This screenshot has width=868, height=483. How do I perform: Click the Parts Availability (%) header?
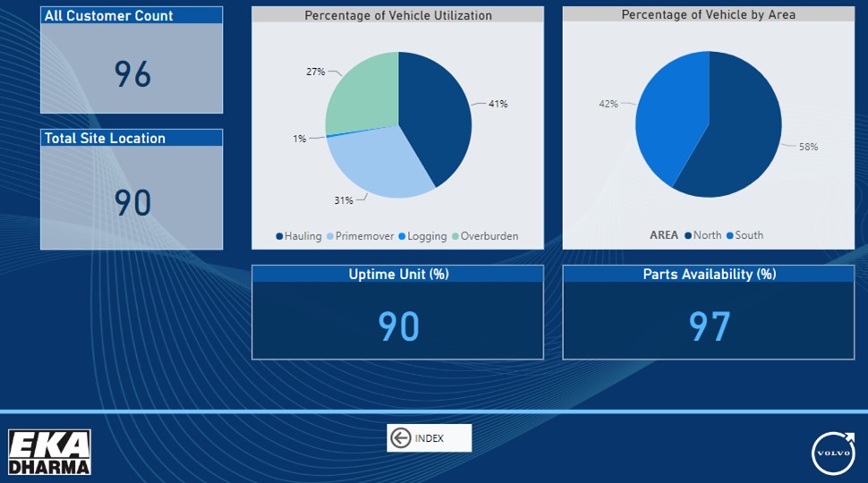click(709, 275)
